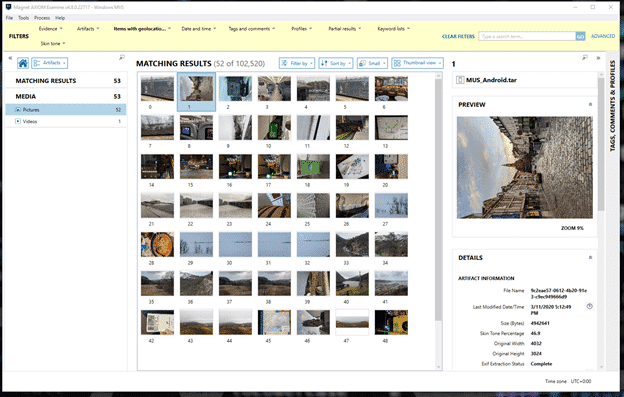
Task: Click CLEAR FILTERS
Action: [458, 36]
